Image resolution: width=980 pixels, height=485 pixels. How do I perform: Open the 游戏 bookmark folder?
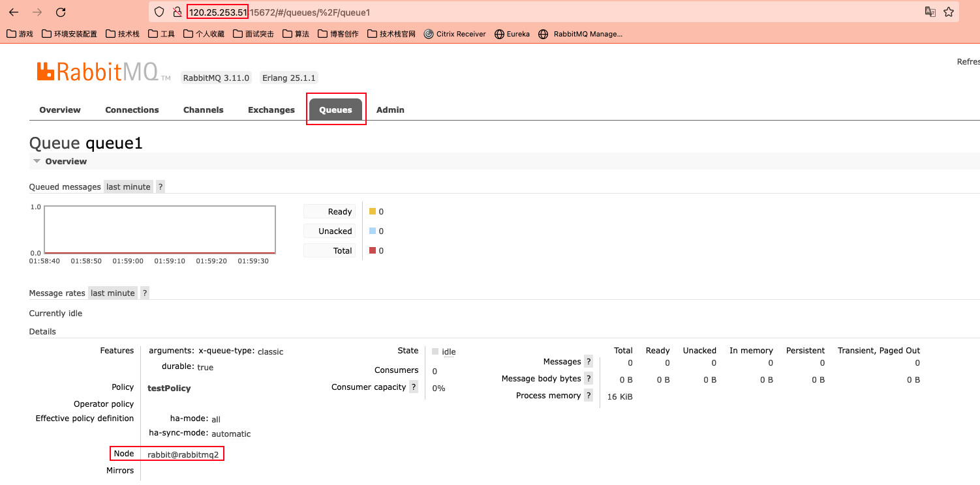(x=20, y=34)
